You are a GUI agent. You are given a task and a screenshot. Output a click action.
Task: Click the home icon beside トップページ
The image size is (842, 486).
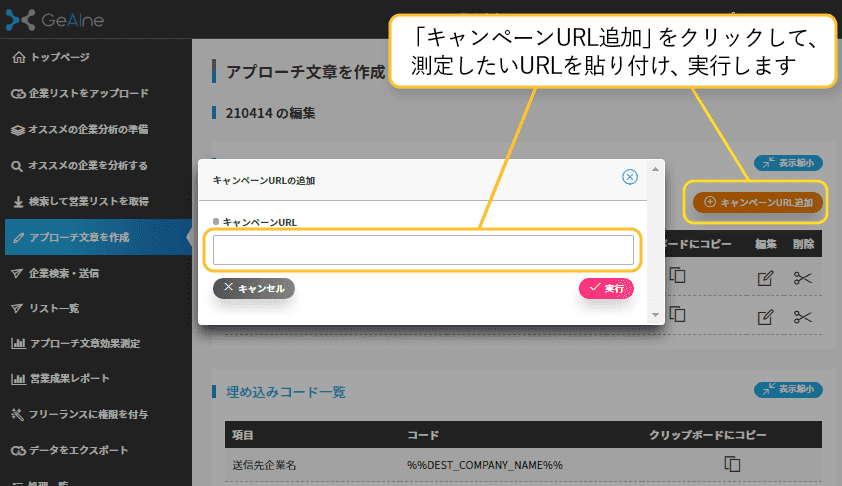pyautogui.click(x=19, y=57)
